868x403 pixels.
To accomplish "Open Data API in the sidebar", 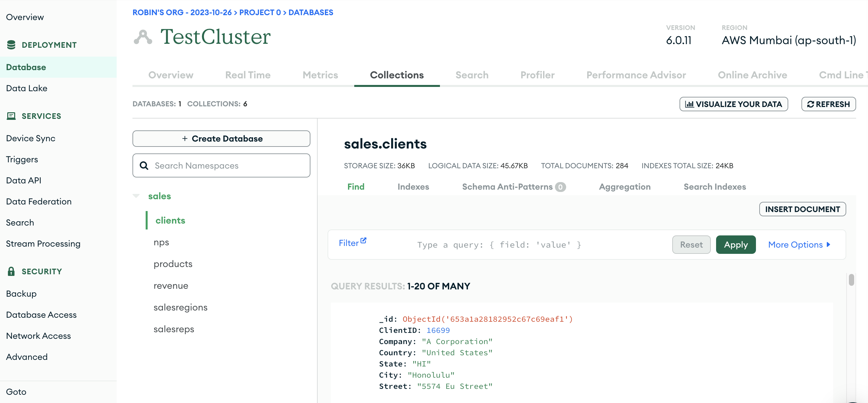I will tap(24, 180).
